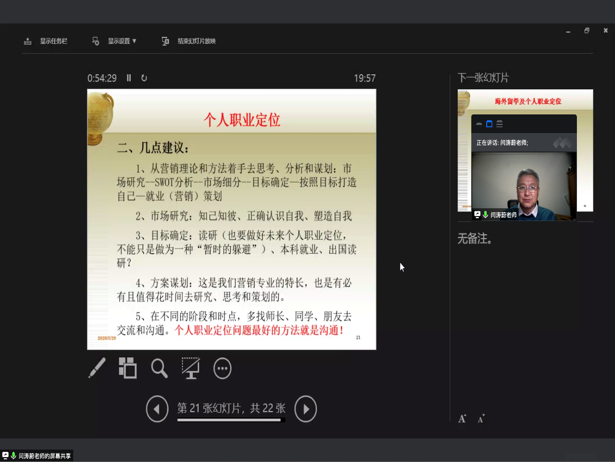Click the 二、几点建议 heading on slide
The height and width of the screenshot is (462, 615).
click(153, 148)
